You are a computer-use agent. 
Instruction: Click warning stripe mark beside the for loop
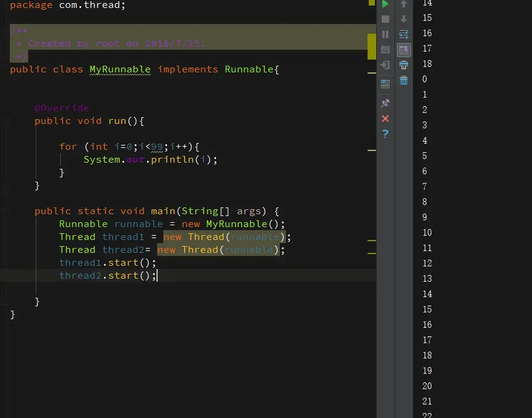372,150
